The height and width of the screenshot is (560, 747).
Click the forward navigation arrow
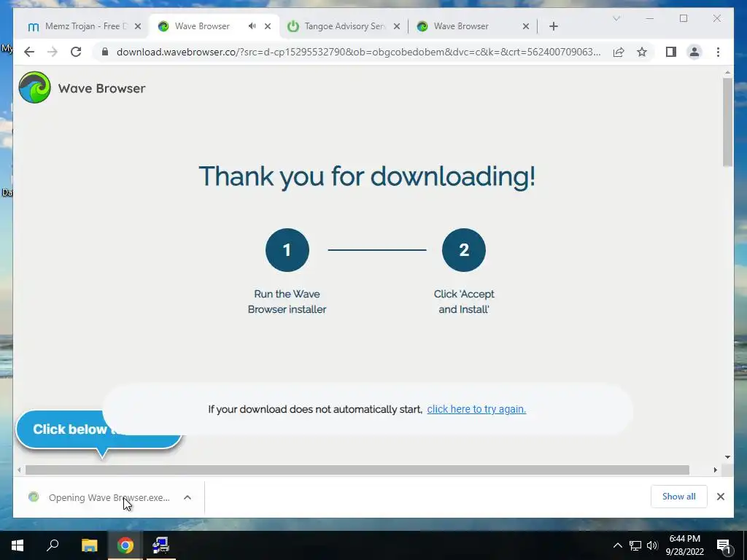(53, 52)
